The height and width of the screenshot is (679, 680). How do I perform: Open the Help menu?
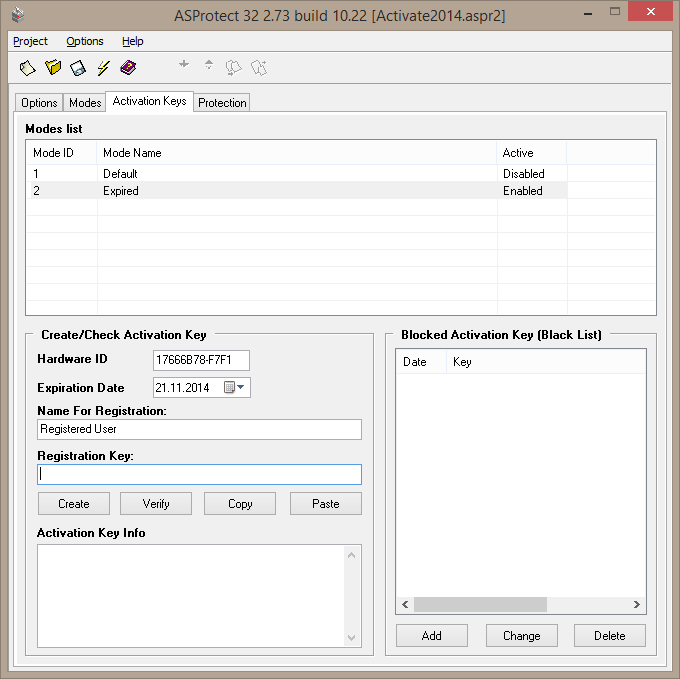coord(132,41)
